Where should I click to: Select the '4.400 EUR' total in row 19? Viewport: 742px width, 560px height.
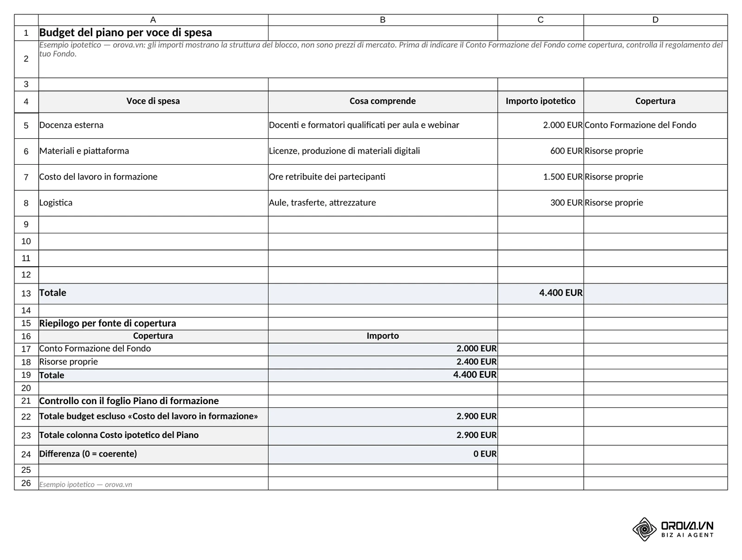[383, 375]
